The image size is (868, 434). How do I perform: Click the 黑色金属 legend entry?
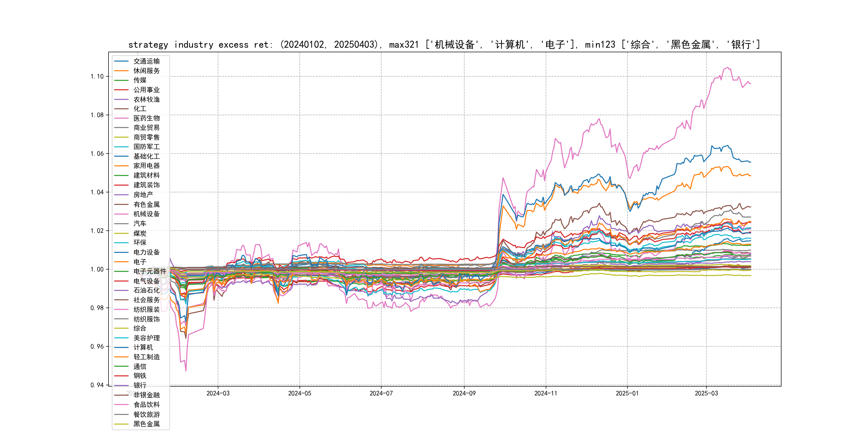pos(146,424)
